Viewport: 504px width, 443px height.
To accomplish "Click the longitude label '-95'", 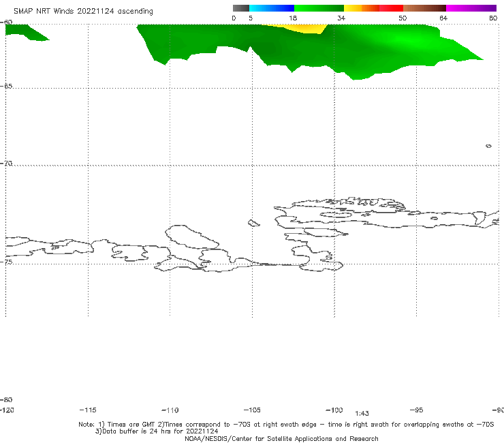I will coord(417,410).
